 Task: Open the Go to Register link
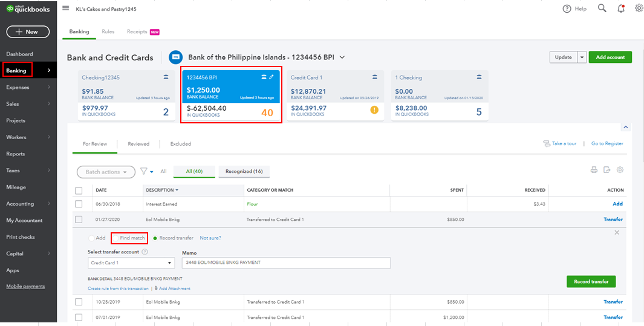pos(607,144)
